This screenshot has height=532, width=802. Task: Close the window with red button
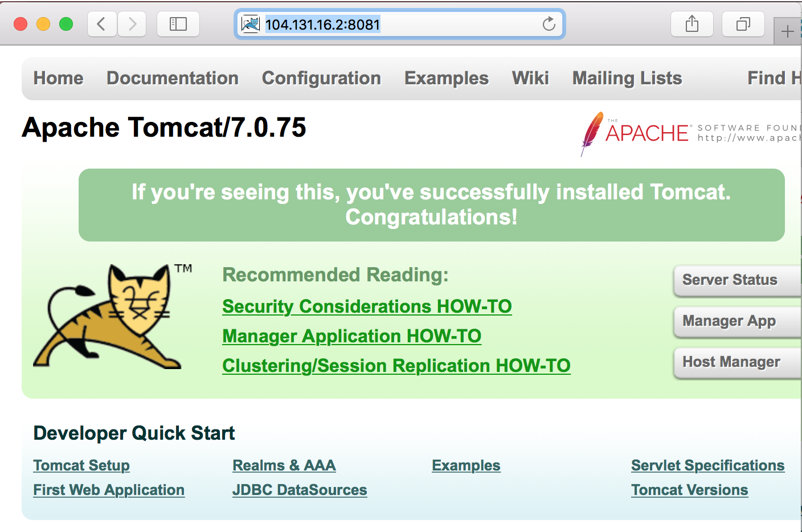tap(21, 24)
